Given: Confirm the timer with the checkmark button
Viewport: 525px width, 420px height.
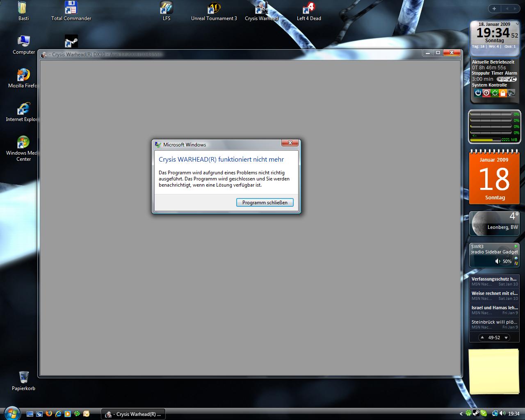Looking at the screenshot, I should tap(509, 79).
